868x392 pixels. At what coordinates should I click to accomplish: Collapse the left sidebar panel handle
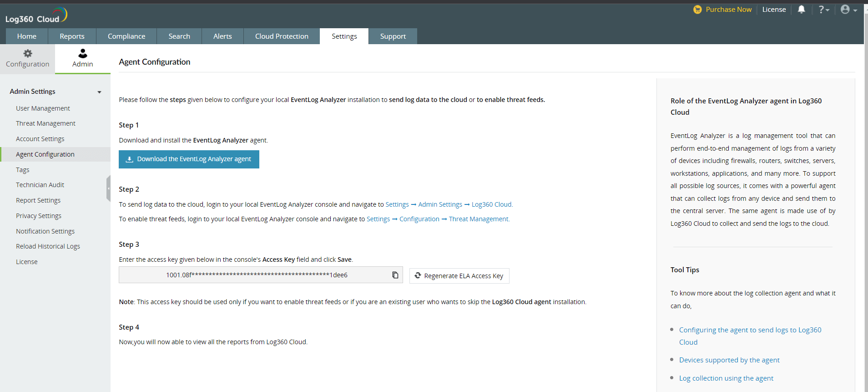tap(108, 188)
